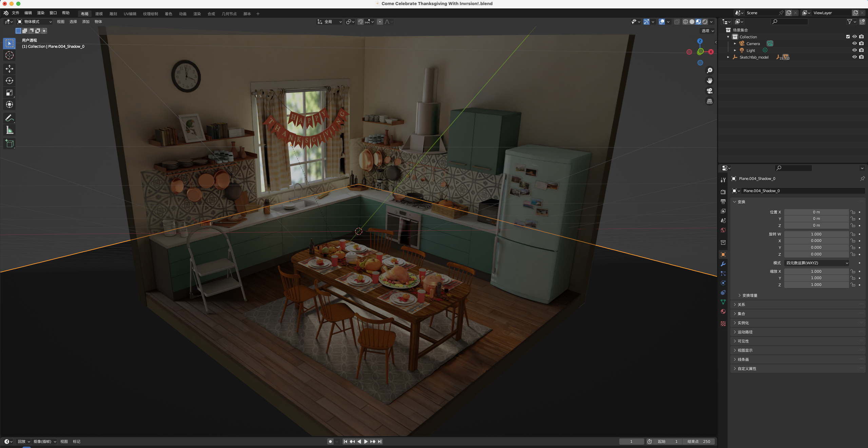Open the 选项 options dropdown in viewport
Viewport: 868px width, 448px height.
(708, 31)
